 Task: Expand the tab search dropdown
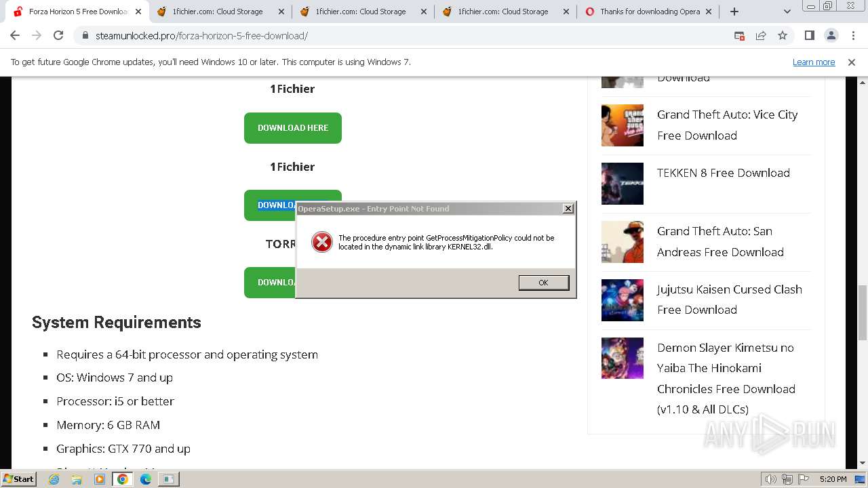point(787,12)
